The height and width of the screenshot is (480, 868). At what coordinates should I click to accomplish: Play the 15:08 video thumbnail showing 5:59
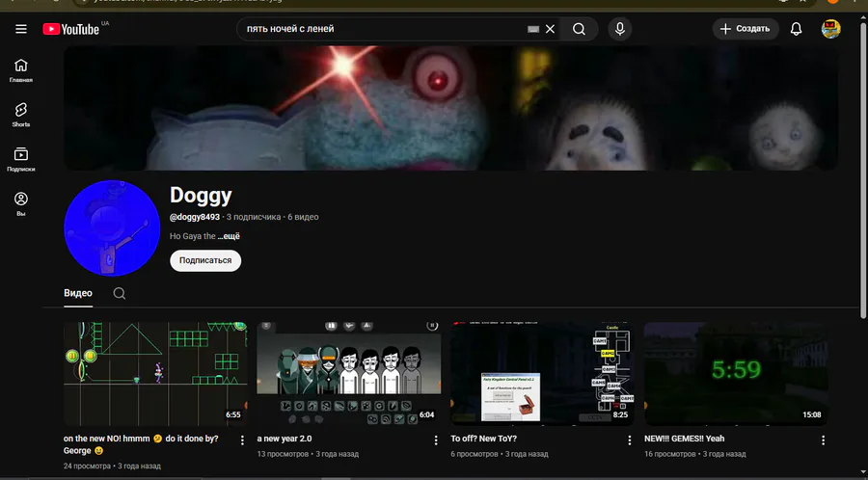click(x=736, y=374)
